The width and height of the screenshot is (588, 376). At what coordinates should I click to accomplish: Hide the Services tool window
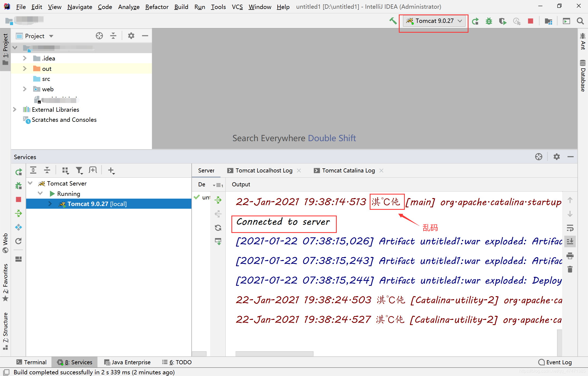pyautogui.click(x=571, y=157)
